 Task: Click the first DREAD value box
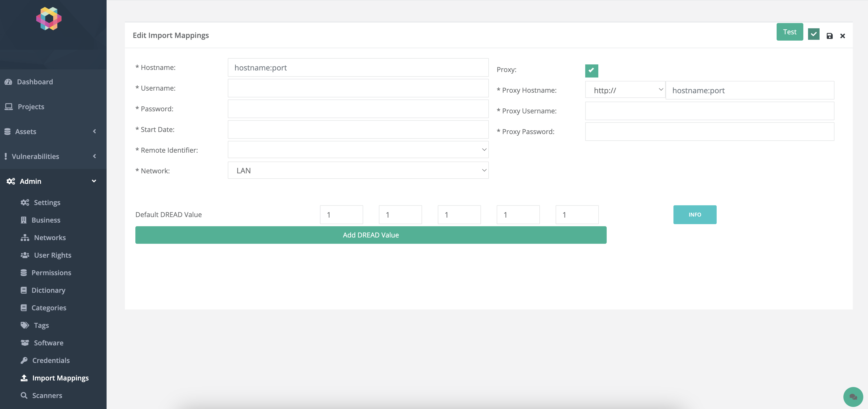pos(341,215)
